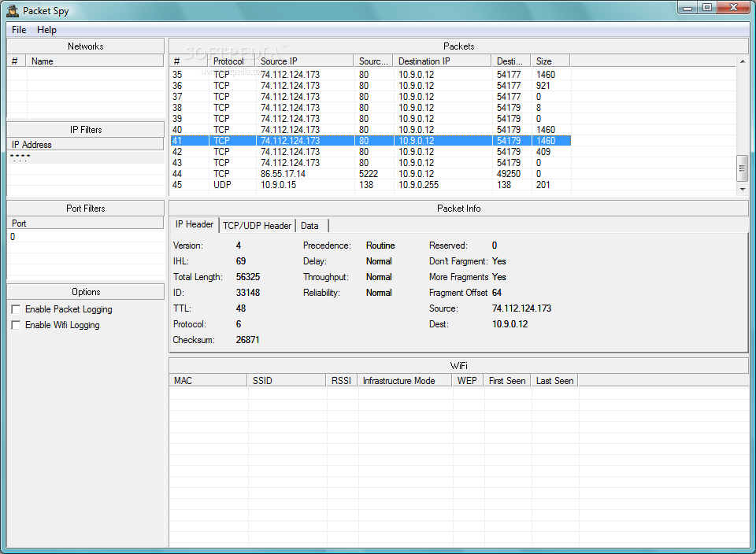This screenshot has width=756, height=554.
Task: Click the Checksum value 26871
Action: [248, 340]
